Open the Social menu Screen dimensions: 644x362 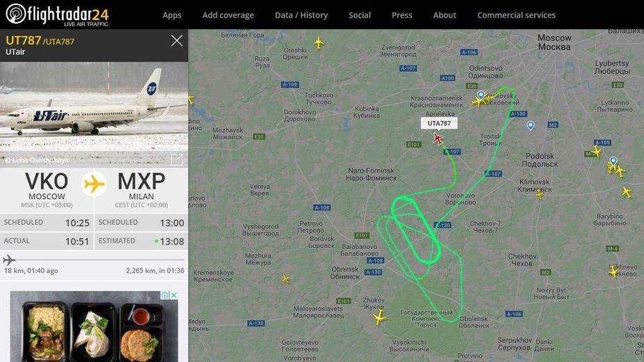[360, 15]
